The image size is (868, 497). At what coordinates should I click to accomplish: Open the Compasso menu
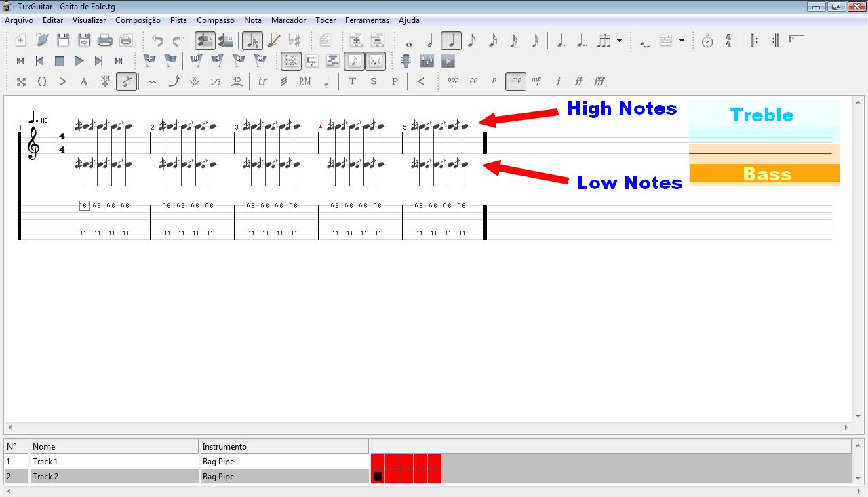(216, 20)
